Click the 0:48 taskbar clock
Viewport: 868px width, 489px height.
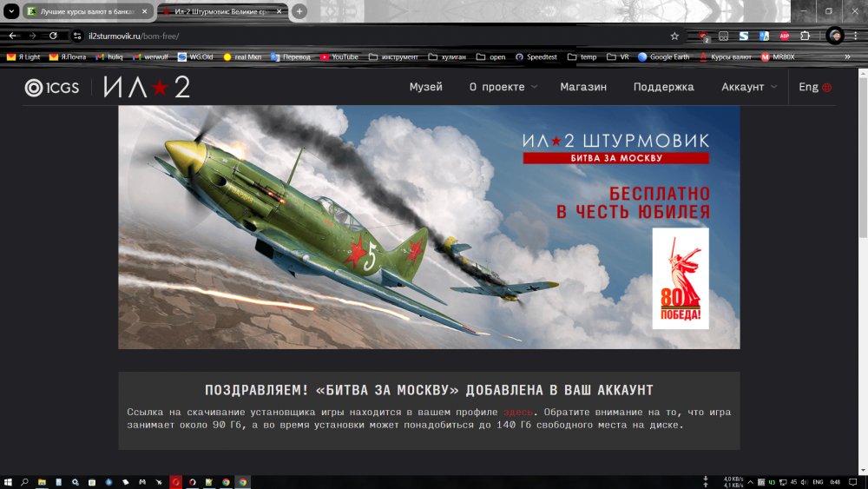tap(835, 482)
